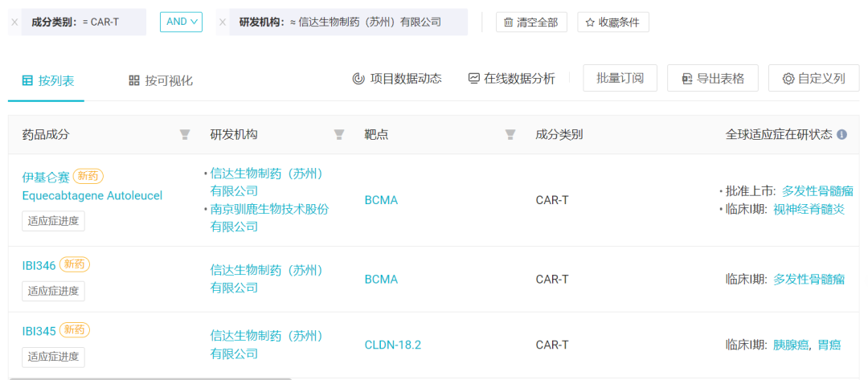
Task: Switch to the 按可视化 tab
Action: tap(161, 81)
